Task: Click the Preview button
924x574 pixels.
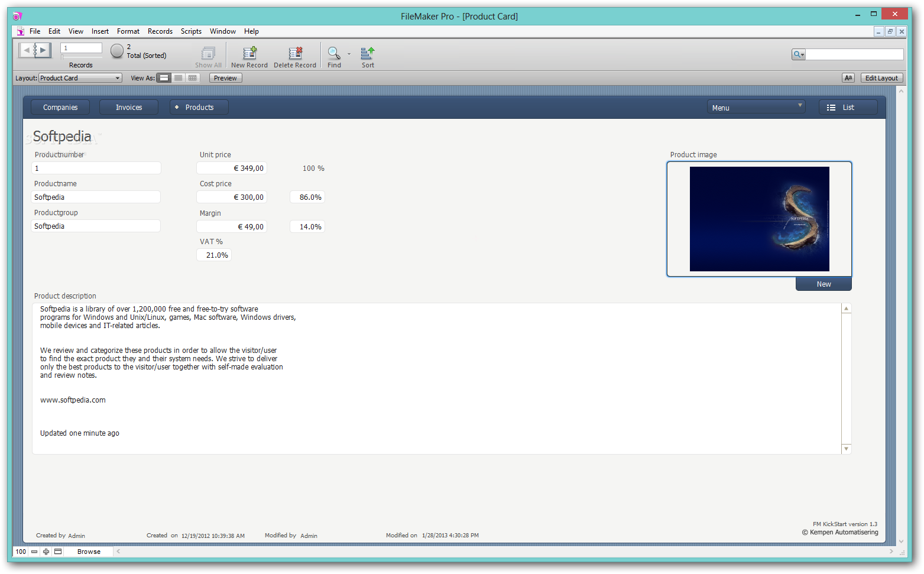Action: [x=225, y=78]
